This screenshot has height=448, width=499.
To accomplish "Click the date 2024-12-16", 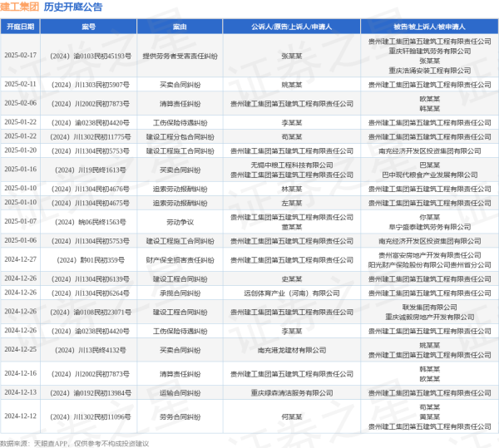I will click(20, 373).
